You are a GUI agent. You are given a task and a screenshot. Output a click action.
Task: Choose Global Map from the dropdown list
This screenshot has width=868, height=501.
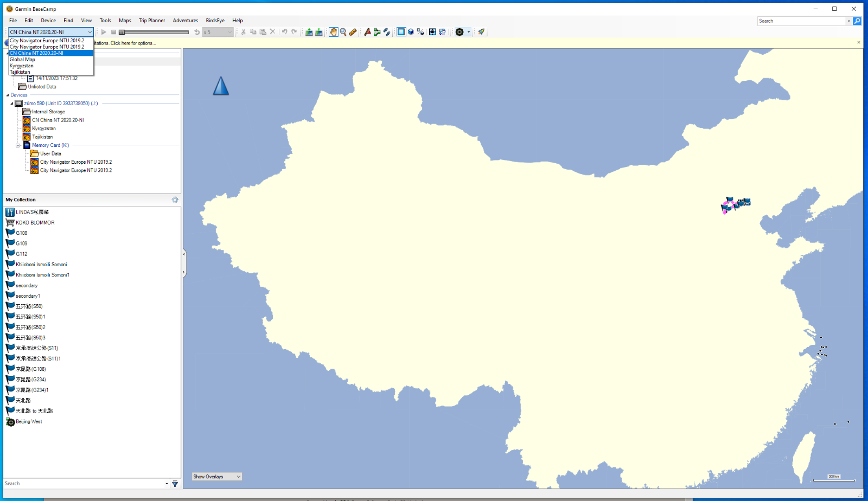51,60
